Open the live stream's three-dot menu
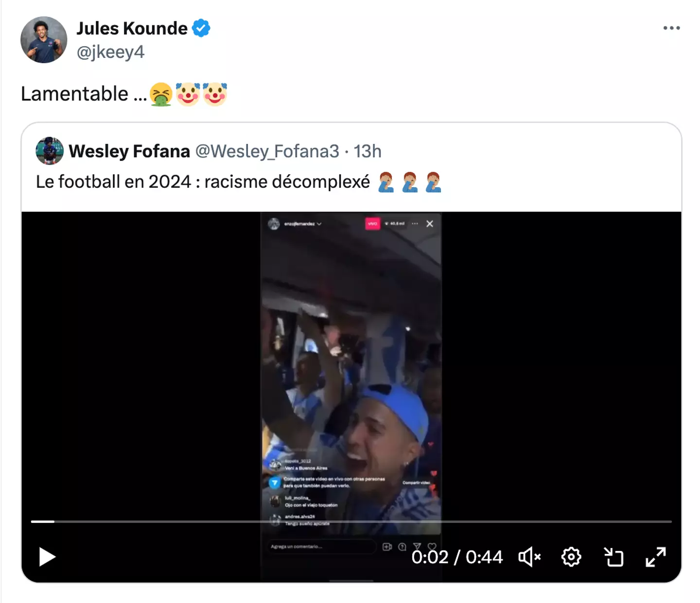Image resolution: width=700 pixels, height=603 pixels. (415, 224)
